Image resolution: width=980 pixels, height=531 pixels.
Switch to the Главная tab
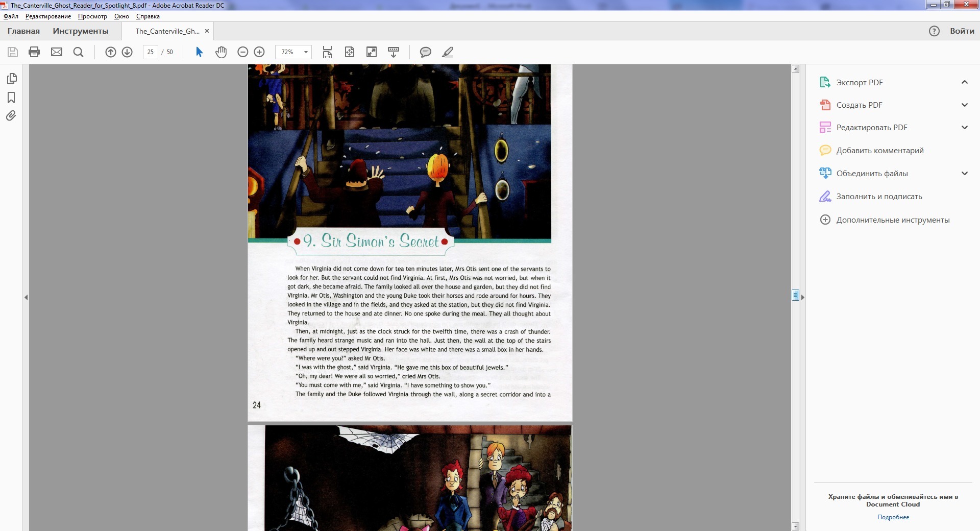(23, 31)
